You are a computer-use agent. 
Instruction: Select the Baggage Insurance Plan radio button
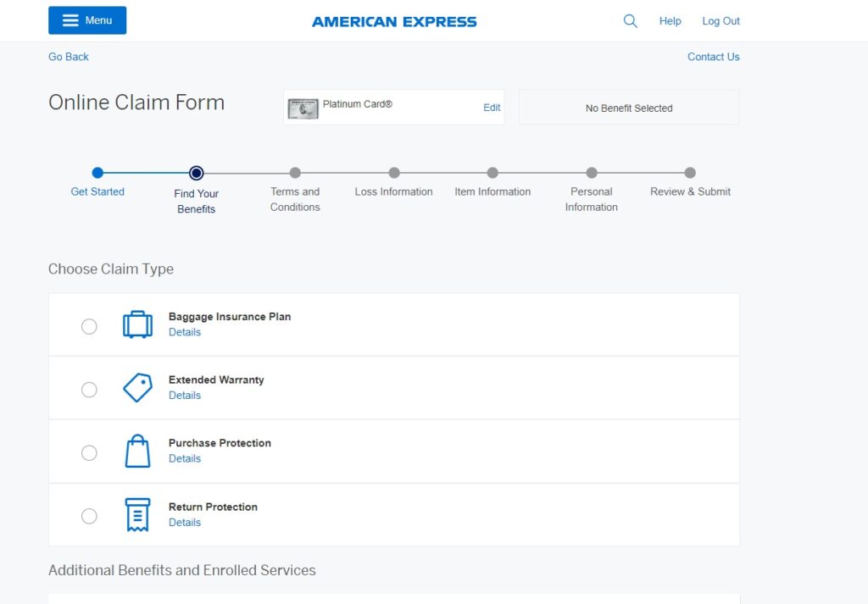pyautogui.click(x=89, y=326)
